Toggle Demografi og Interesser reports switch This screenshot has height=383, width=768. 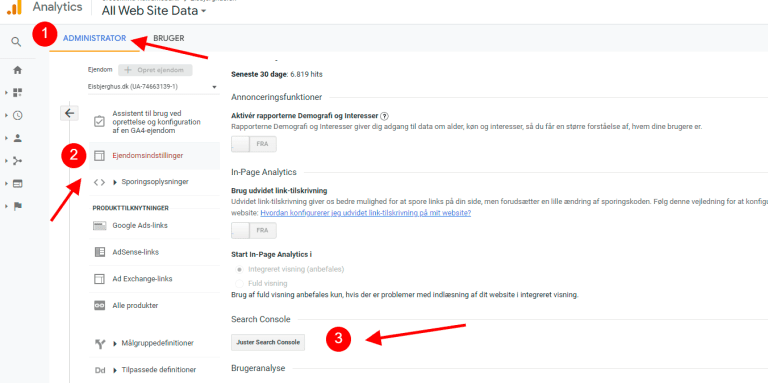254,144
